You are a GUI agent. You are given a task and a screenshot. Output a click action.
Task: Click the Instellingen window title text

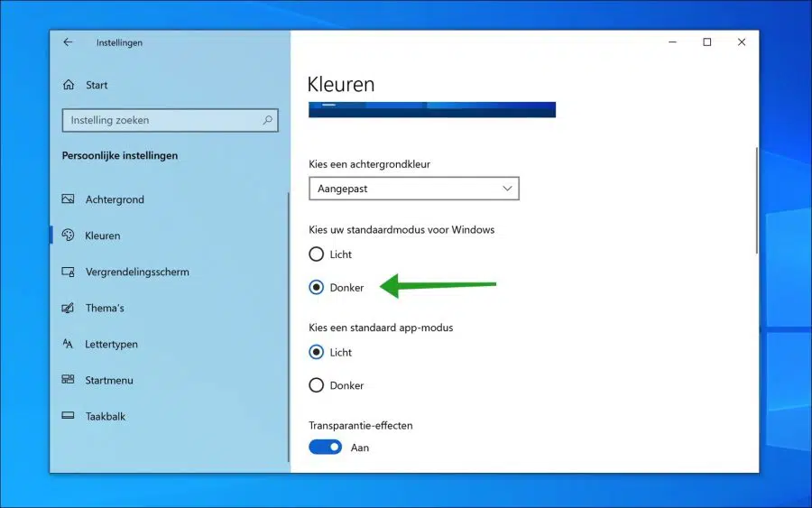(119, 43)
